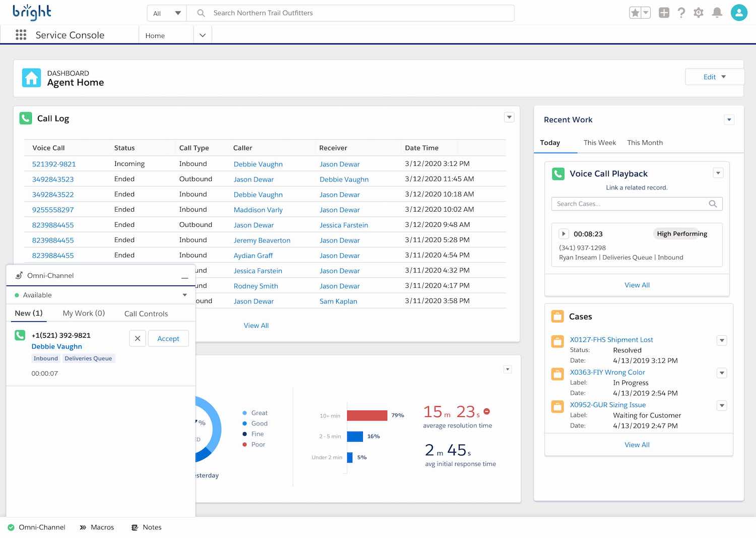Click the Omni-Channel headset icon
Viewport: 756px width, 538px height.
pyautogui.click(x=19, y=275)
